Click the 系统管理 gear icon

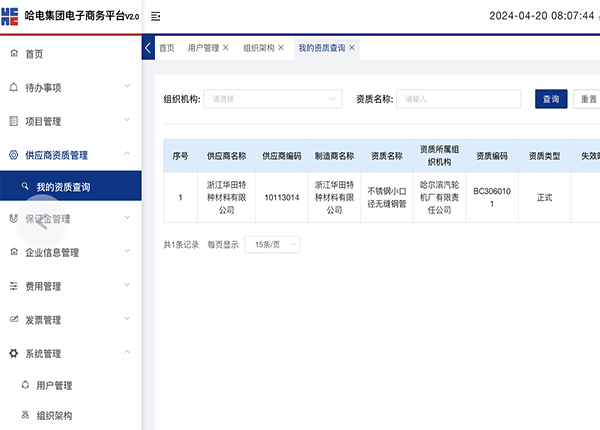(13, 353)
